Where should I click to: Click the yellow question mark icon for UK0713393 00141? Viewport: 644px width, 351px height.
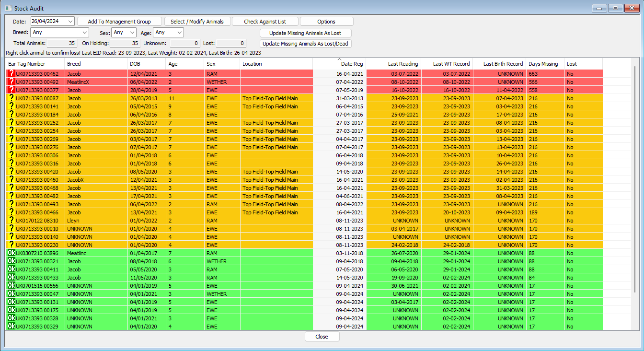coord(11,106)
